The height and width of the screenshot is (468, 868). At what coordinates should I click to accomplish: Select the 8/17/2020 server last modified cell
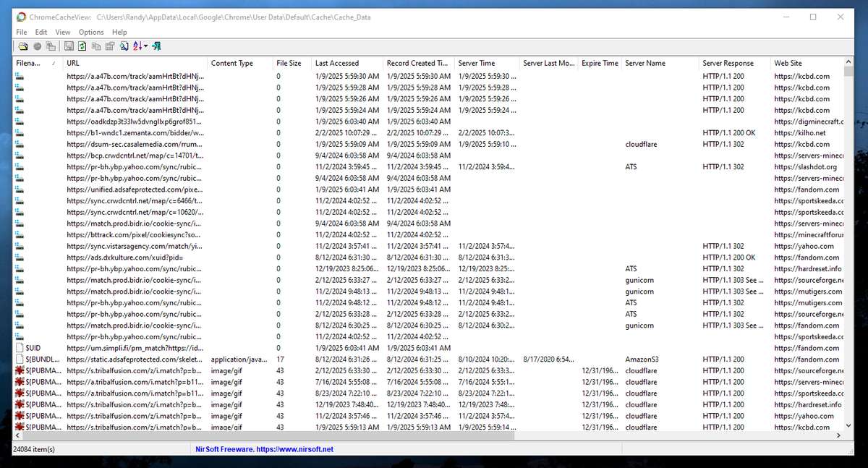click(x=548, y=359)
